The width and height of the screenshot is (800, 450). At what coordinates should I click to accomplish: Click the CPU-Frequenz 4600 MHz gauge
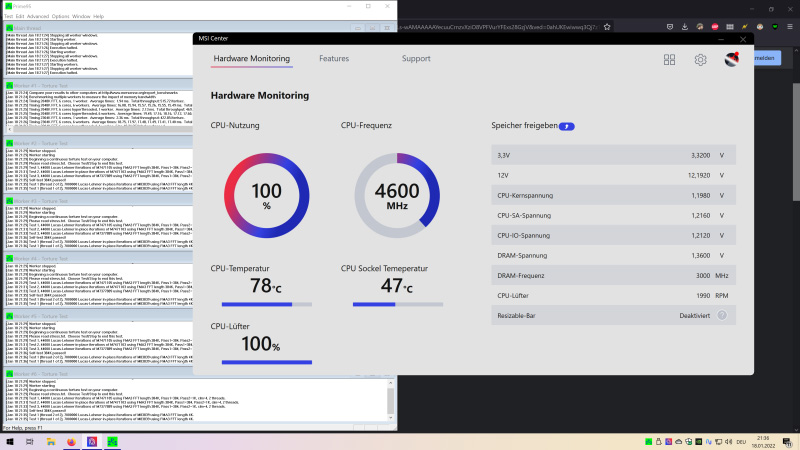pyautogui.click(x=397, y=195)
